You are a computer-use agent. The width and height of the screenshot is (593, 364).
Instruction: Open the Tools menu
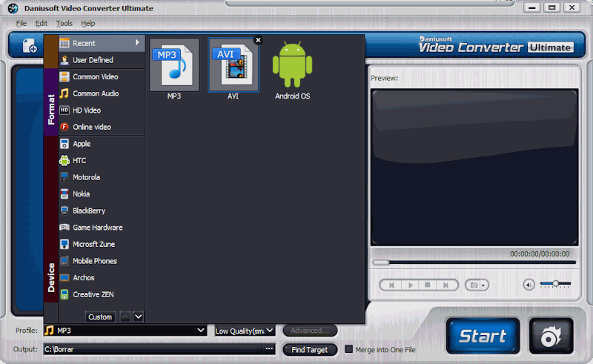click(x=64, y=24)
